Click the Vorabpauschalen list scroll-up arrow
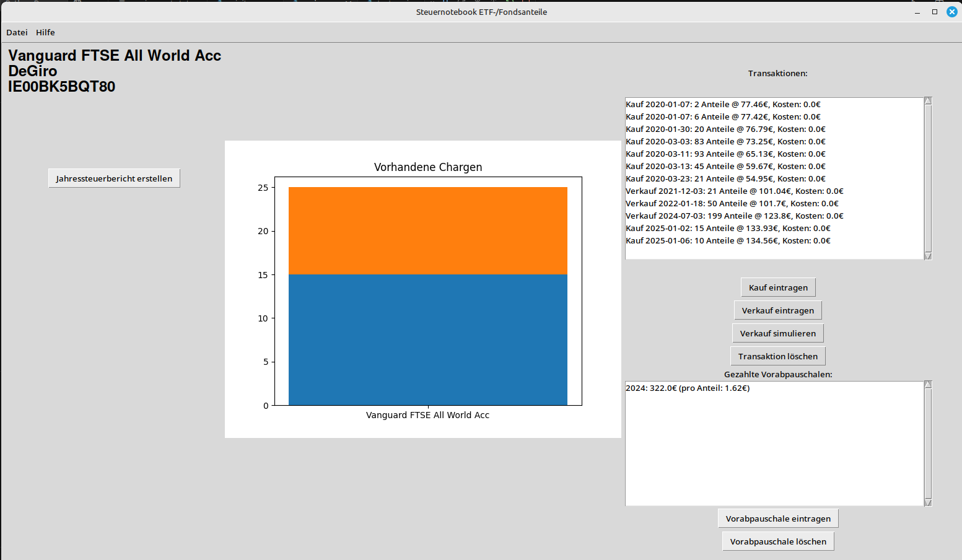962x560 pixels. 928,385
